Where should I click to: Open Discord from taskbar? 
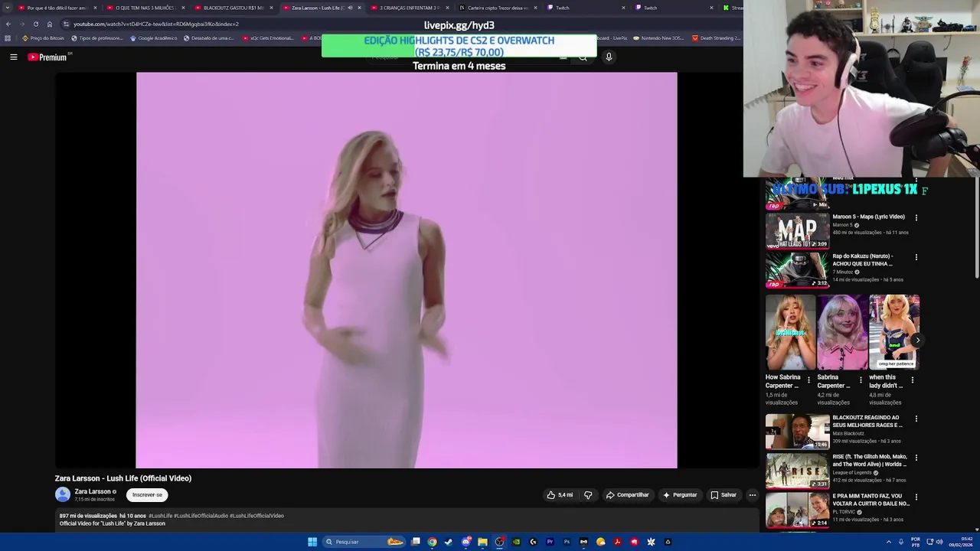pyautogui.click(x=465, y=542)
